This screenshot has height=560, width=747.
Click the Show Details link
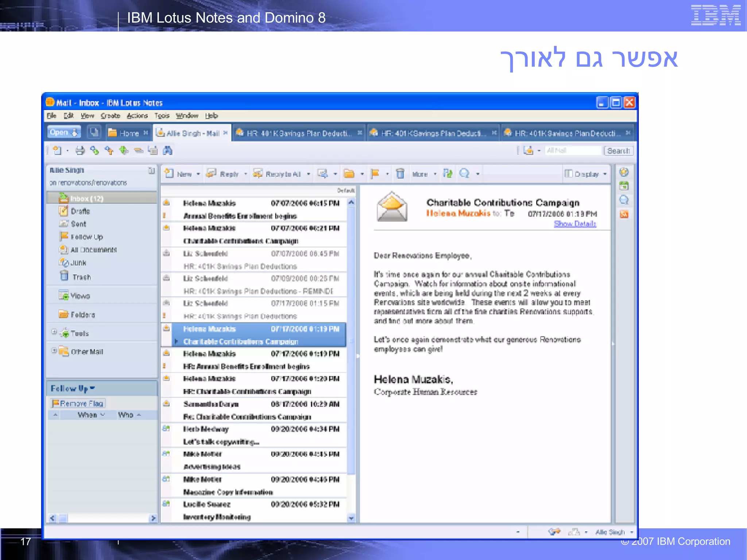(575, 223)
